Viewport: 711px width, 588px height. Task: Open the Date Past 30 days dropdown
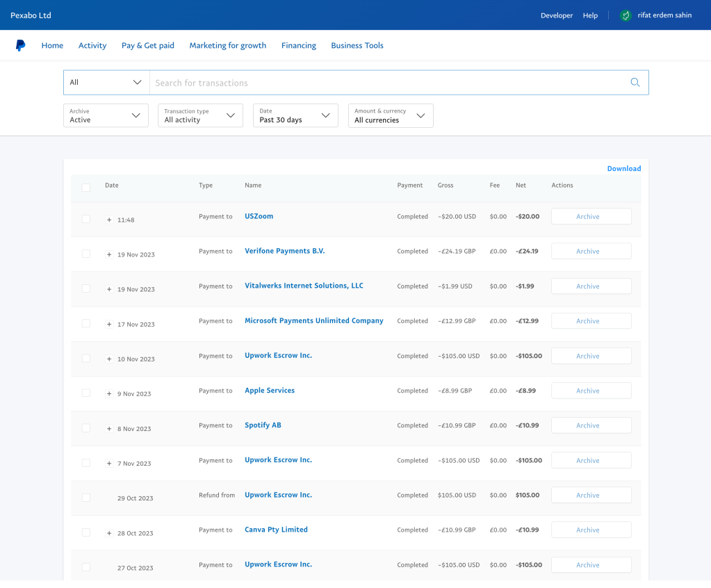pos(295,115)
